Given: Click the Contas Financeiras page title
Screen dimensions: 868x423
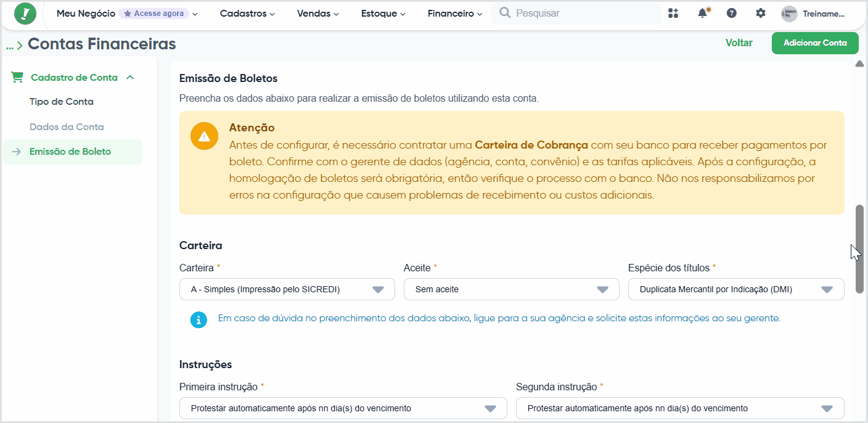Looking at the screenshot, I should 102,44.
